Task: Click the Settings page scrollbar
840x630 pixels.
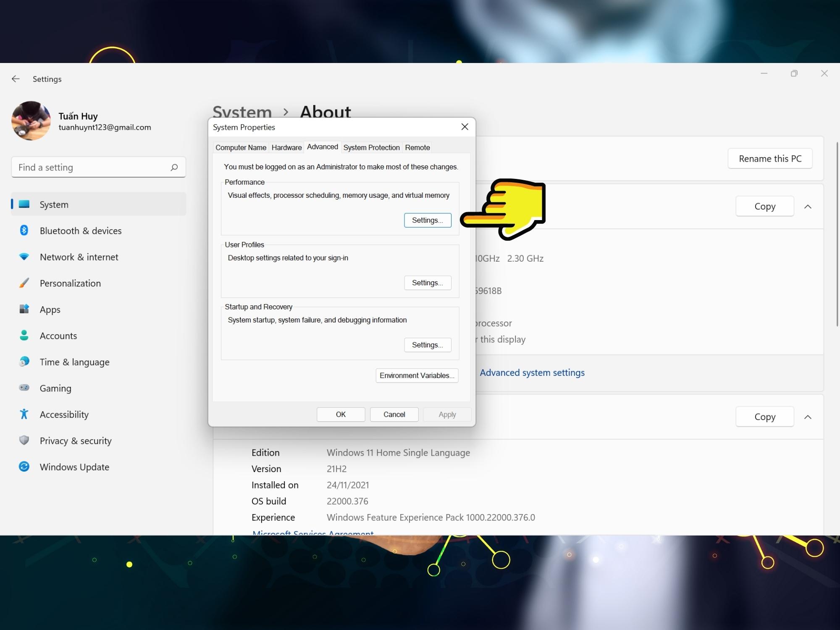Action: pos(837,234)
